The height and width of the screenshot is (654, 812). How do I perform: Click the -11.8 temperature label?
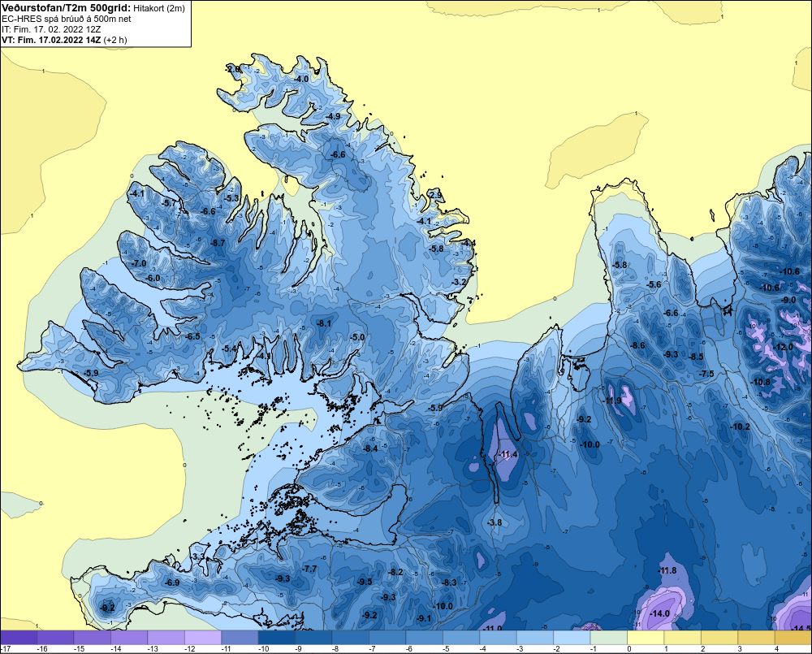pos(667,570)
